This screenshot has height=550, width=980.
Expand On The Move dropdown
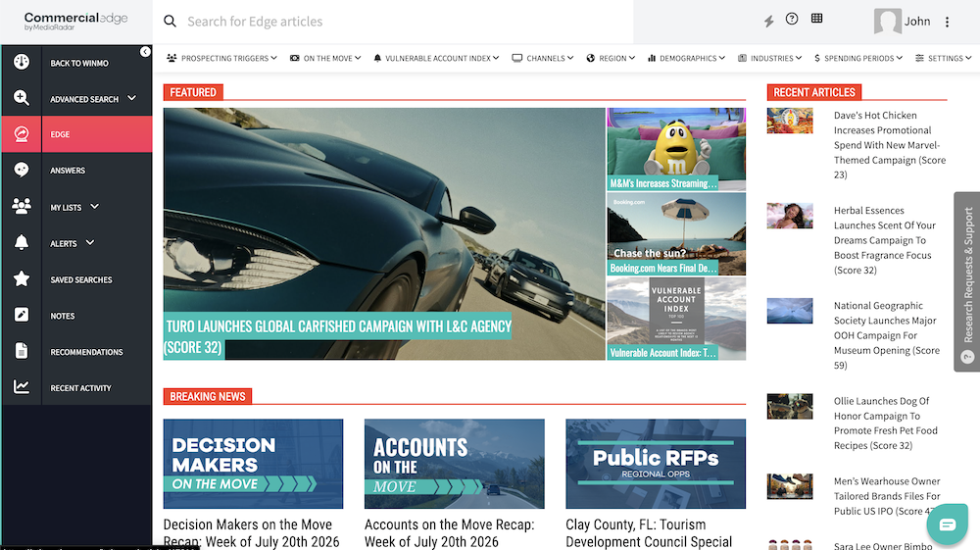[x=325, y=58]
